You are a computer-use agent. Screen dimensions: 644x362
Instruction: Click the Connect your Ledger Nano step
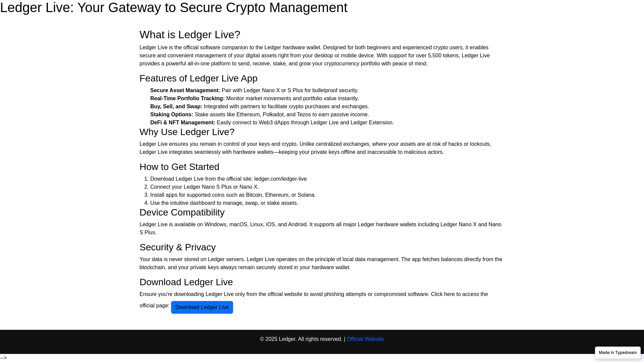205,187
